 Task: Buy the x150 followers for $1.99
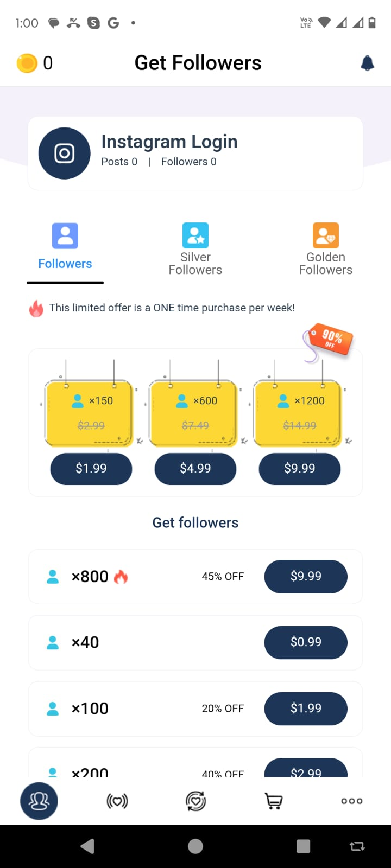(x=91, y=468)
